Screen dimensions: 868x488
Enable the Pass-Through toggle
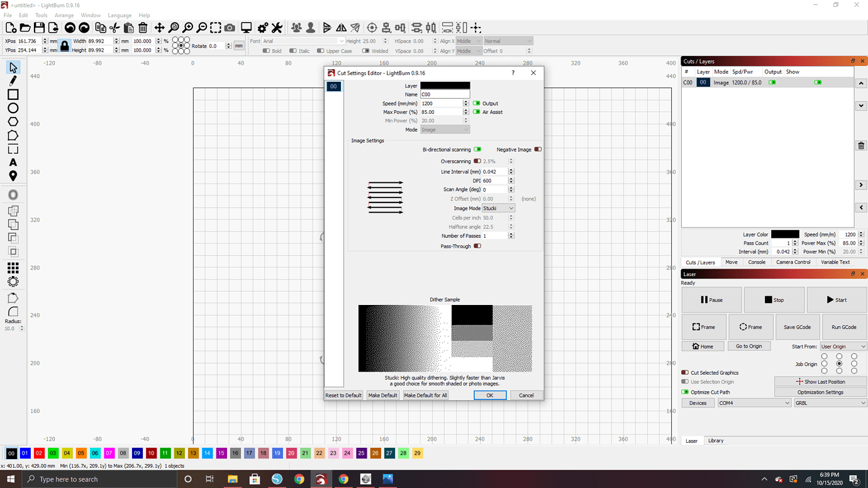[477, 247]
